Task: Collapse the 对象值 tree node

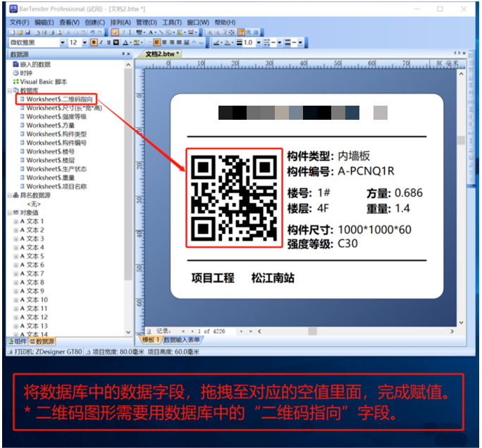Action: click(10, 213)
